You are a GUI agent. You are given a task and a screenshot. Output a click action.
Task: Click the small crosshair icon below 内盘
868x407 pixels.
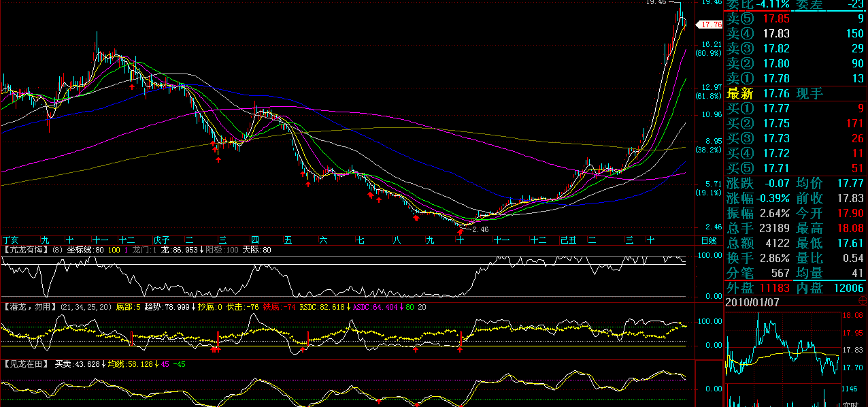(862, 300)
